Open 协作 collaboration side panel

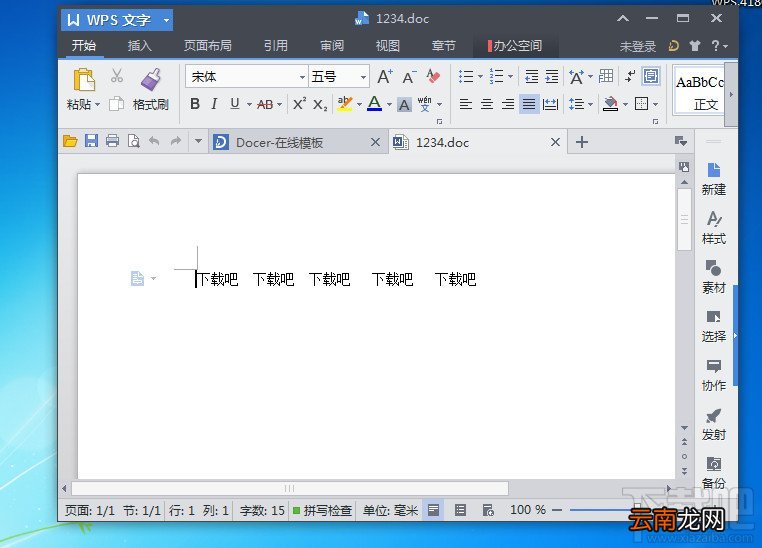(713, 375)
